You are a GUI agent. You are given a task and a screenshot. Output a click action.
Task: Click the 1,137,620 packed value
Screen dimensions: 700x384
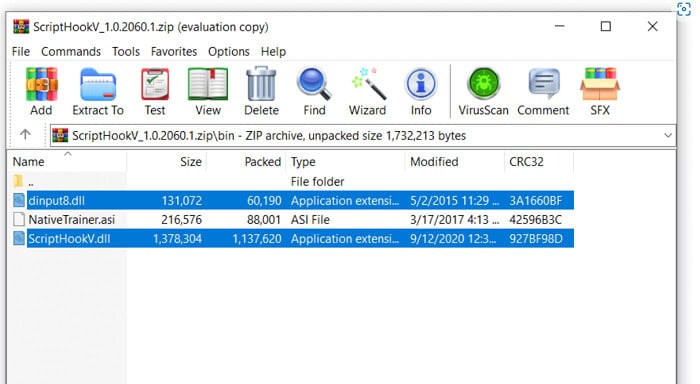click(257, 239)
